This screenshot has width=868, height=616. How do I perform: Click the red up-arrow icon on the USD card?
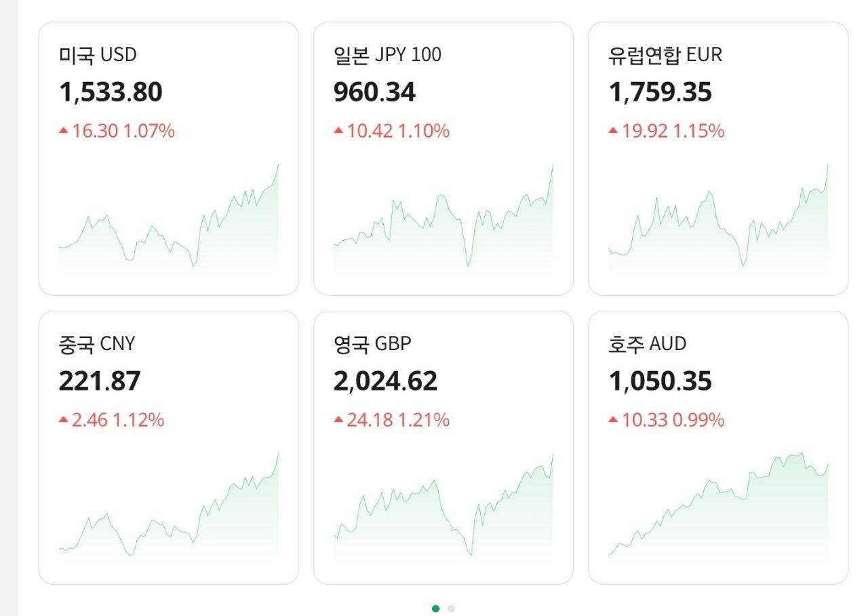(64, 130)
